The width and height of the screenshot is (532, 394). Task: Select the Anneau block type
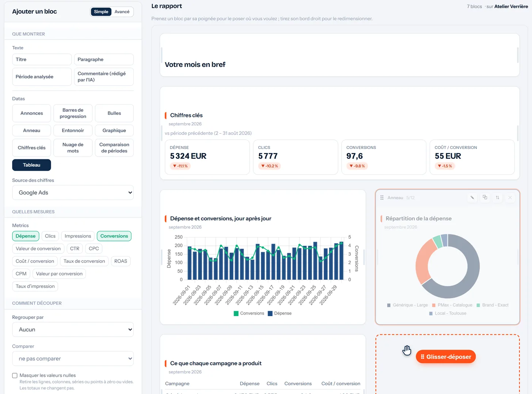[x=32, y=130]
